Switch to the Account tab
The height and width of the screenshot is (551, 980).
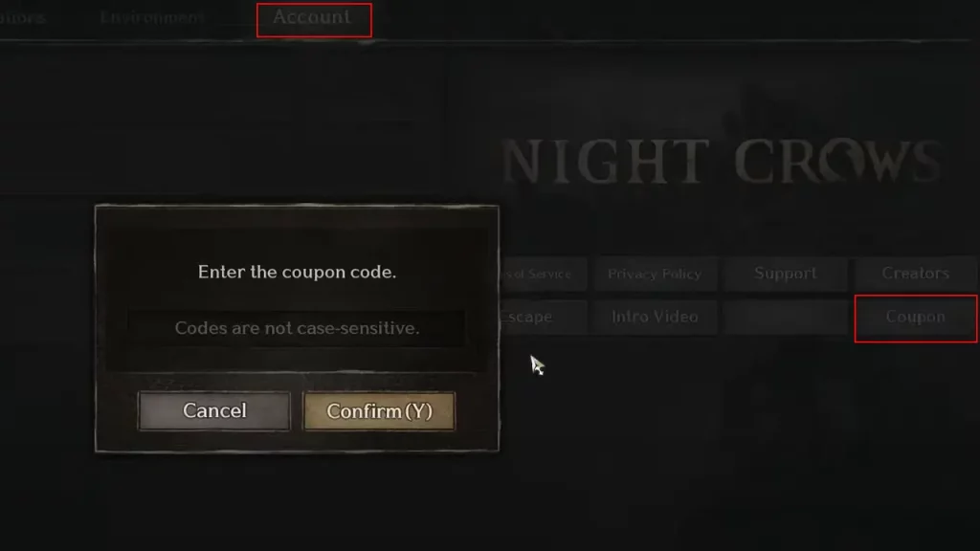pyautogui.click(x=314, y=19)
